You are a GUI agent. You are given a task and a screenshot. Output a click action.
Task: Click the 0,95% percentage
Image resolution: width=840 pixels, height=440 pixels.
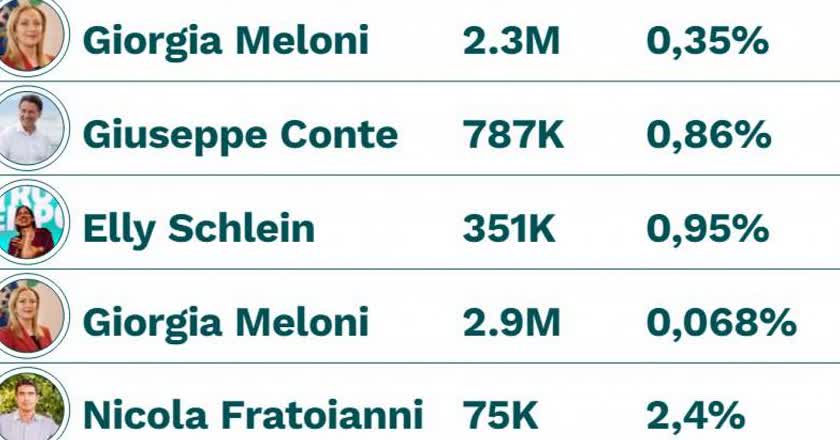click(x=707, y=229)
